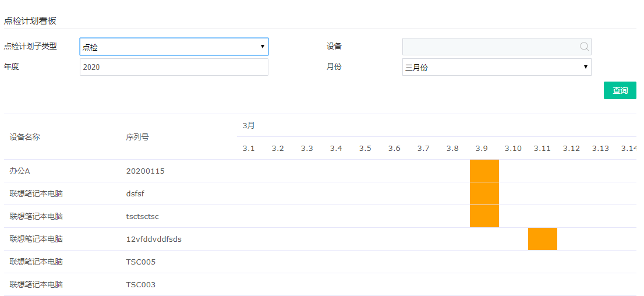Click the 设备名称 column header
The image size is (644, 296).
[x=24, y=137]
